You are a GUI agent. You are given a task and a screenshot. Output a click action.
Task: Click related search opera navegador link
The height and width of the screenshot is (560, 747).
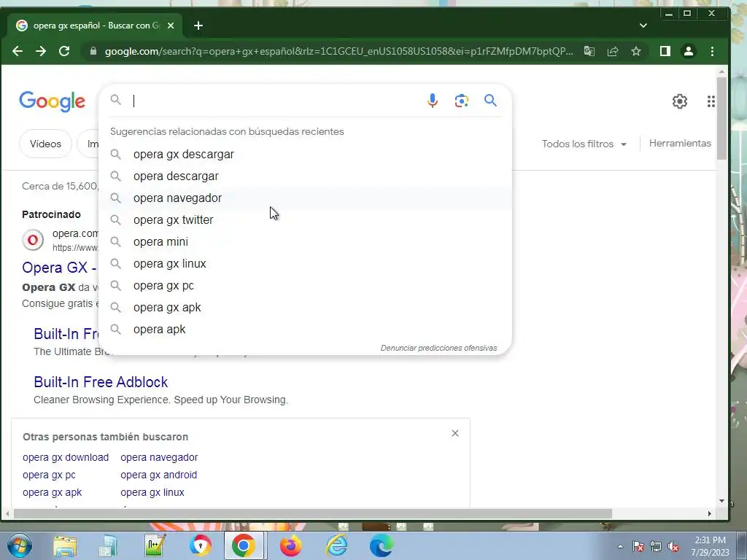click(159, 457)
